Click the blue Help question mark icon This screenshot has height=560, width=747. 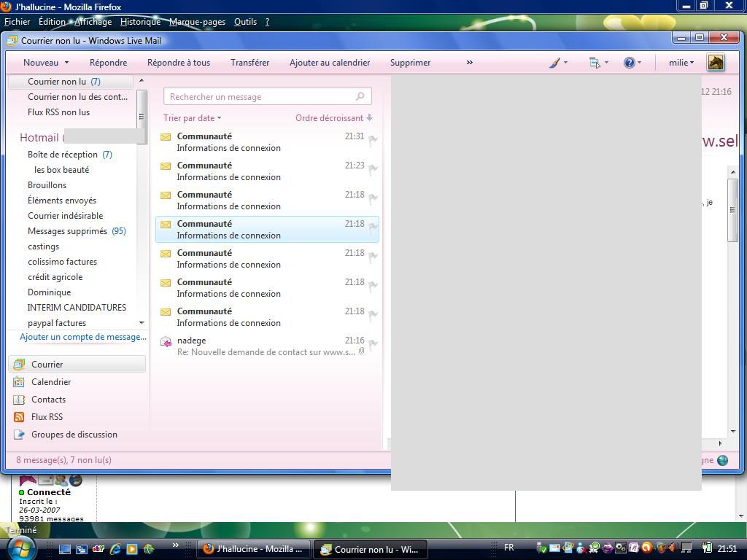point(629,63)
